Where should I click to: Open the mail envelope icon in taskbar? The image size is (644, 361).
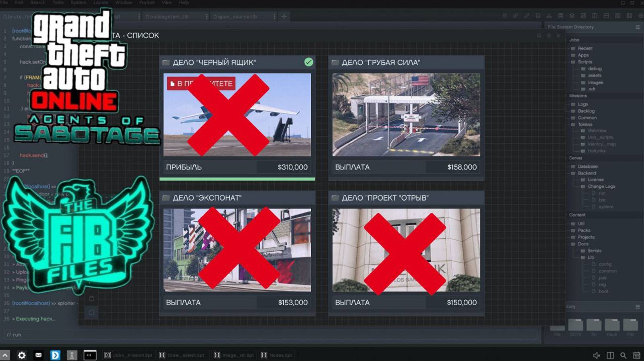click(x=38, y=355)
